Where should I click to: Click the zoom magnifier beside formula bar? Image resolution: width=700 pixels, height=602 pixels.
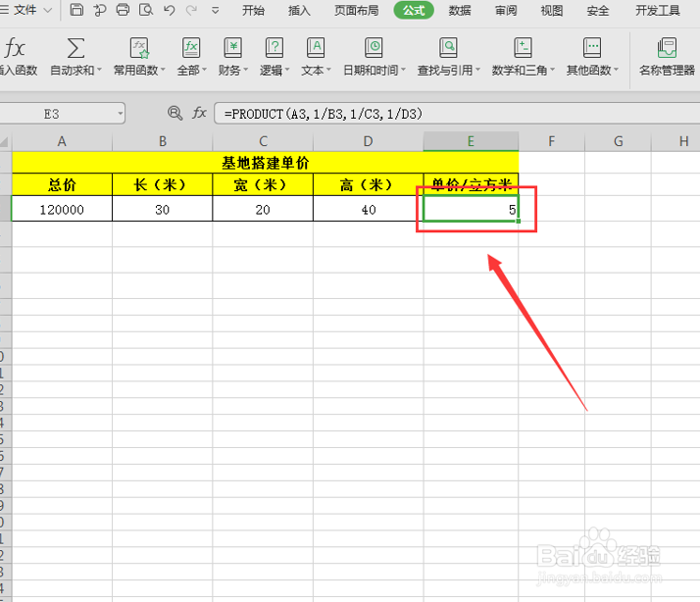point(175,113)
